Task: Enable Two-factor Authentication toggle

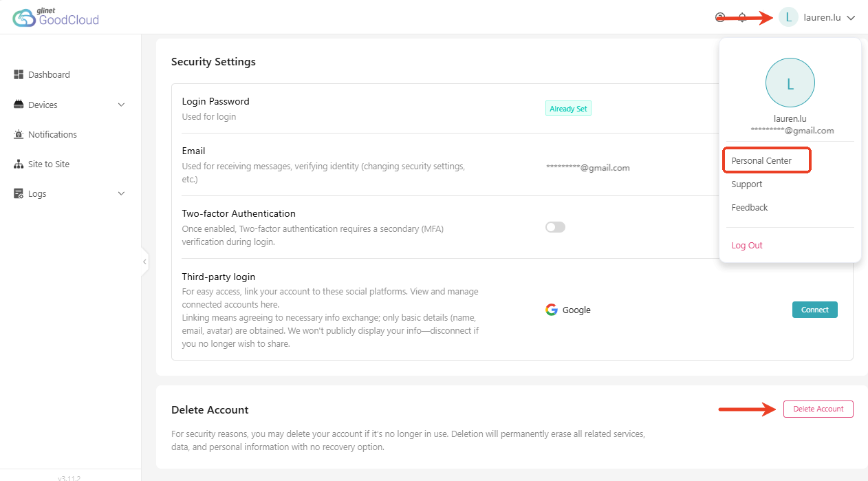Action: click(x=555, y=227)
